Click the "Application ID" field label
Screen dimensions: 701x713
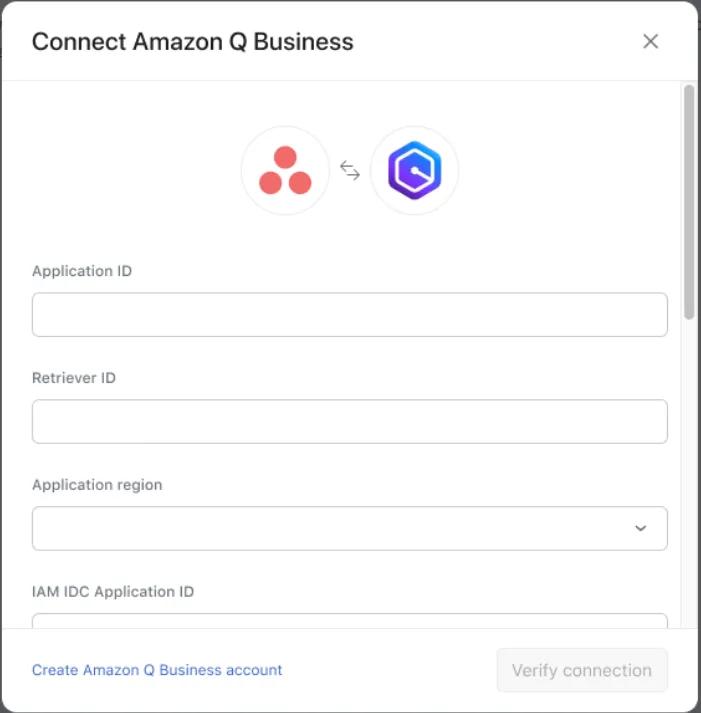(x=82, y=271)
